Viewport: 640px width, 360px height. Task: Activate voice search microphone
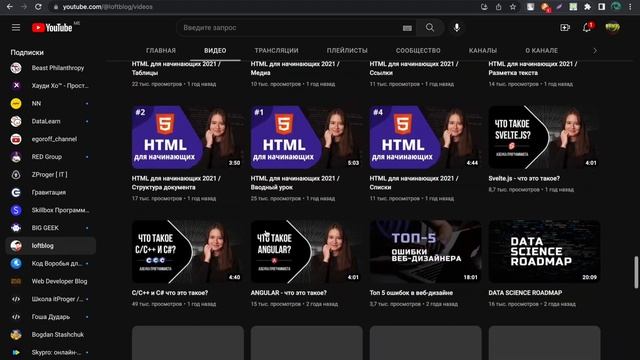457,27
